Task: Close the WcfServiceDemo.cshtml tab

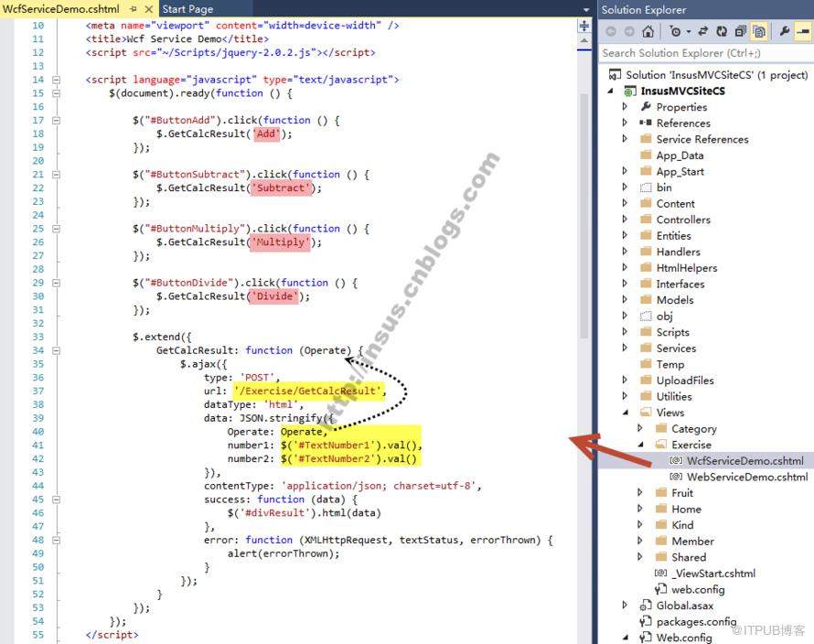Action: (x=148, y=9)
